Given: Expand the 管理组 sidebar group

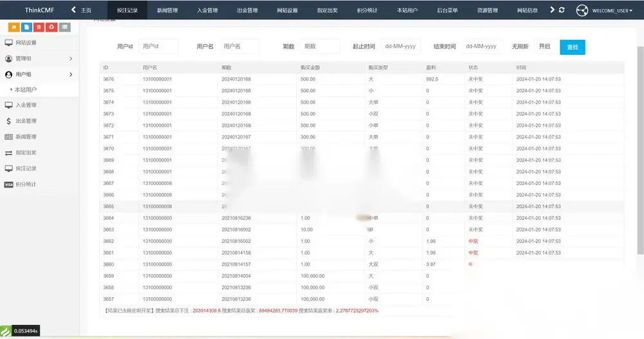Looking at the screenshot, I should coord(39,59).
